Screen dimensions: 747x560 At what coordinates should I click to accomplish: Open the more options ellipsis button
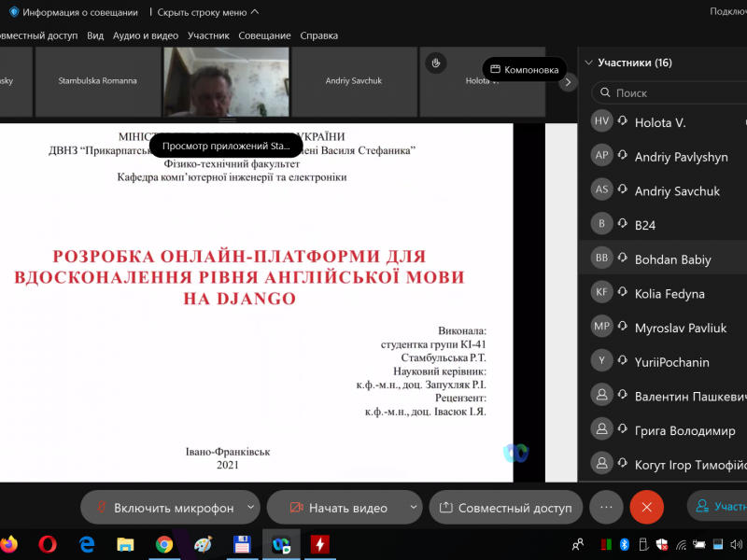click(606, 507)
